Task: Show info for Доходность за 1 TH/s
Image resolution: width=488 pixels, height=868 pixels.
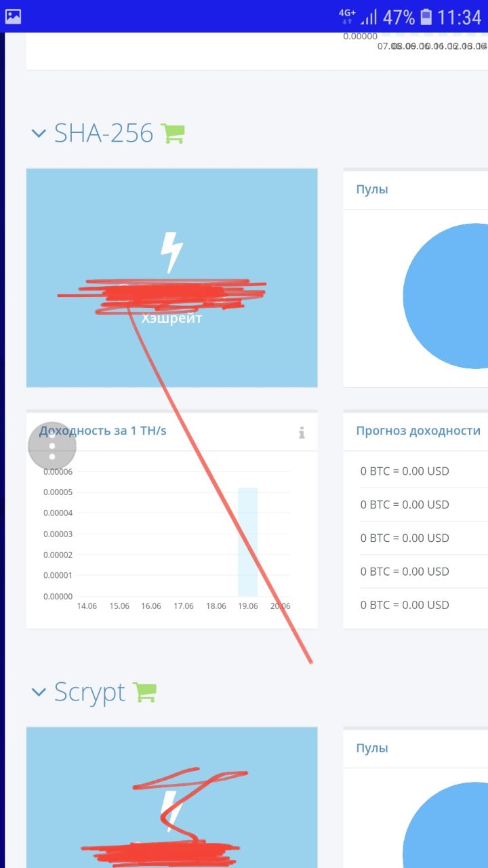Action: (x=302, y=433)
